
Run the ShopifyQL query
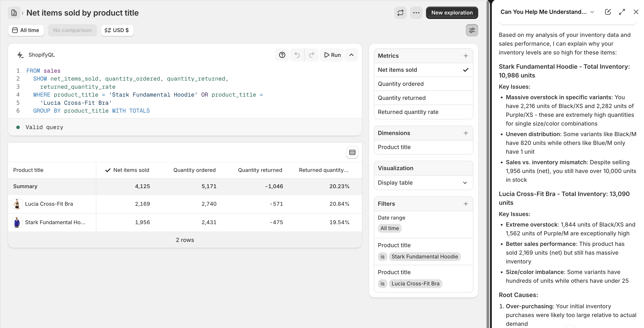pyautogui.click(x=332, y=55)
